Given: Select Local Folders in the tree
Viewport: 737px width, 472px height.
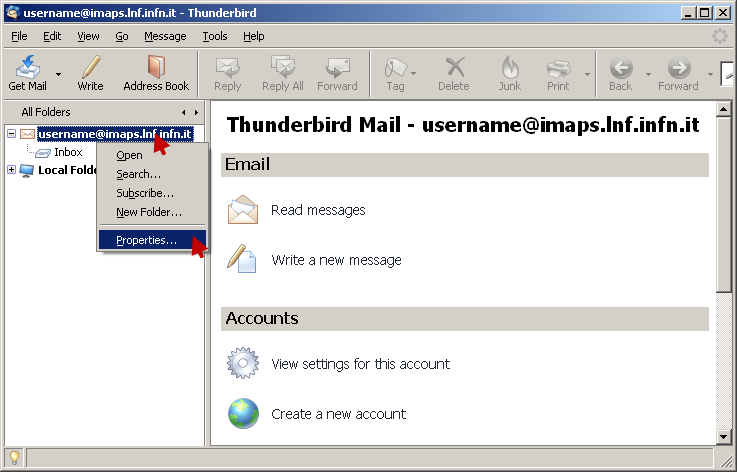Looking at the screenshot, I should pos(67,170).
